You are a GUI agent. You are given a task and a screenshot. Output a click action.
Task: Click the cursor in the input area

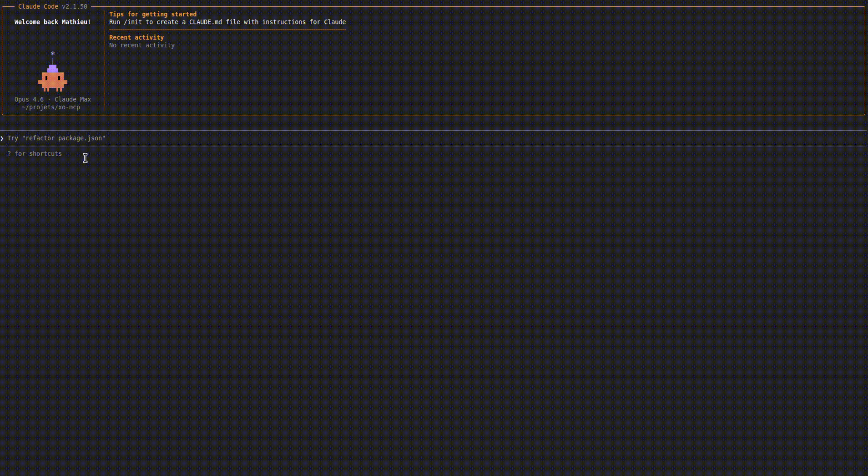click(x=85, y=158)
